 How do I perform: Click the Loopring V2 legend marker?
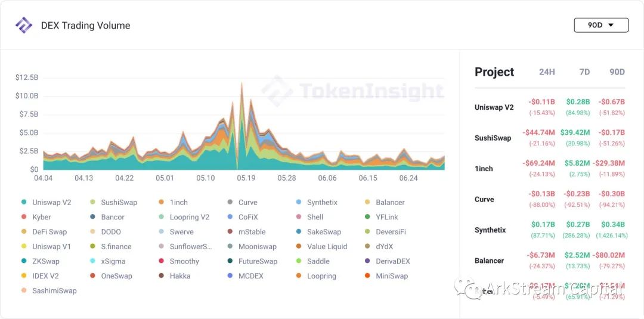click(x=161, y=217)
